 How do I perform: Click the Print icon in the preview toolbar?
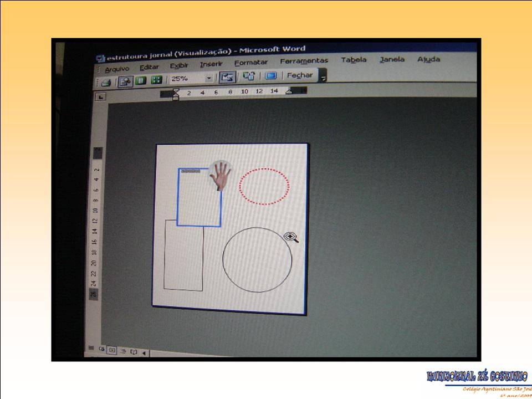point(106,83)
